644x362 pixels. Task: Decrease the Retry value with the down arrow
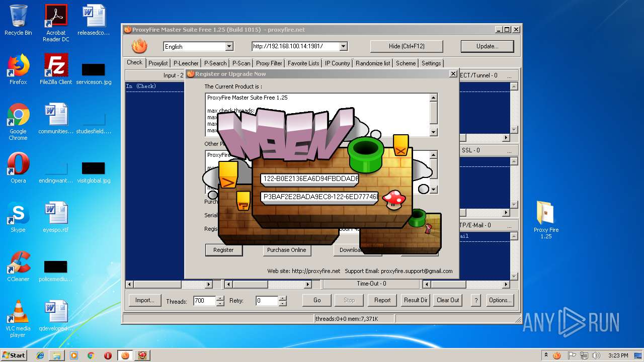(x=282, y=303)
